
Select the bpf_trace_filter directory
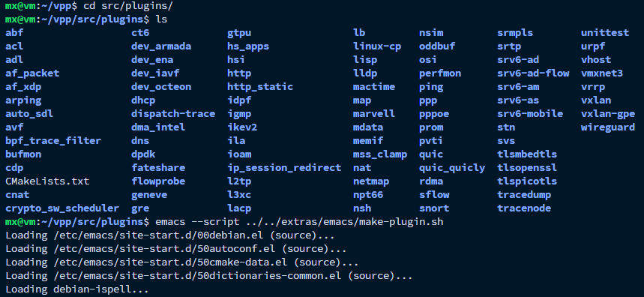(53, 141)
